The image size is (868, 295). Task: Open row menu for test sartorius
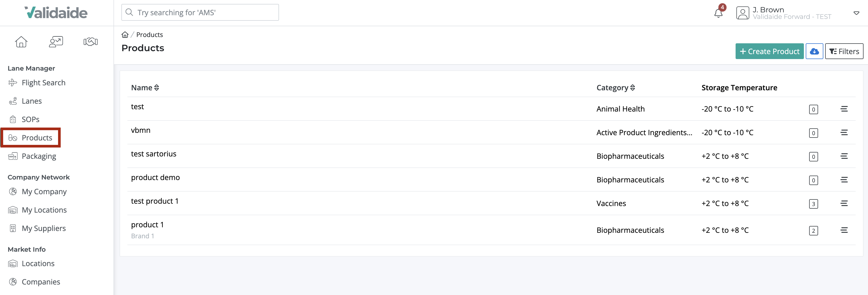[844, 156]
